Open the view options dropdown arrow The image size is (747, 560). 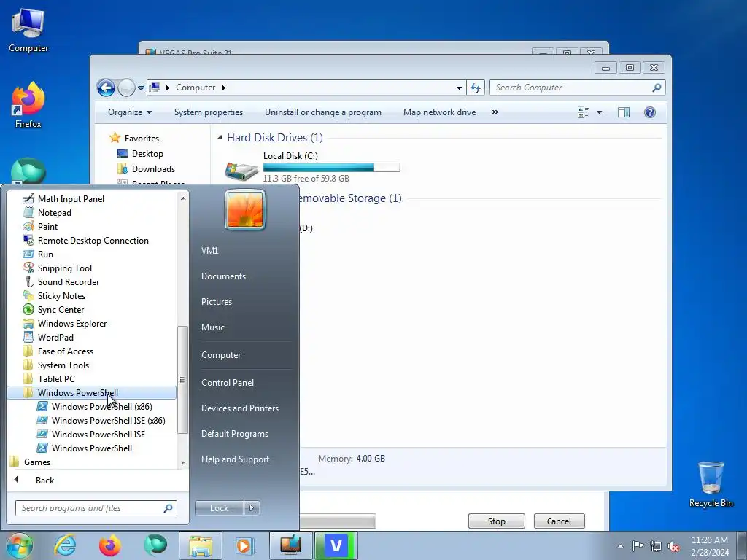(600, 112)
